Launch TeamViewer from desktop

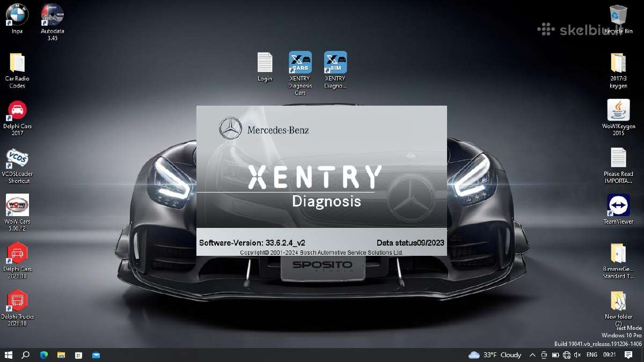pyautogui.click(x=618, y=210)
